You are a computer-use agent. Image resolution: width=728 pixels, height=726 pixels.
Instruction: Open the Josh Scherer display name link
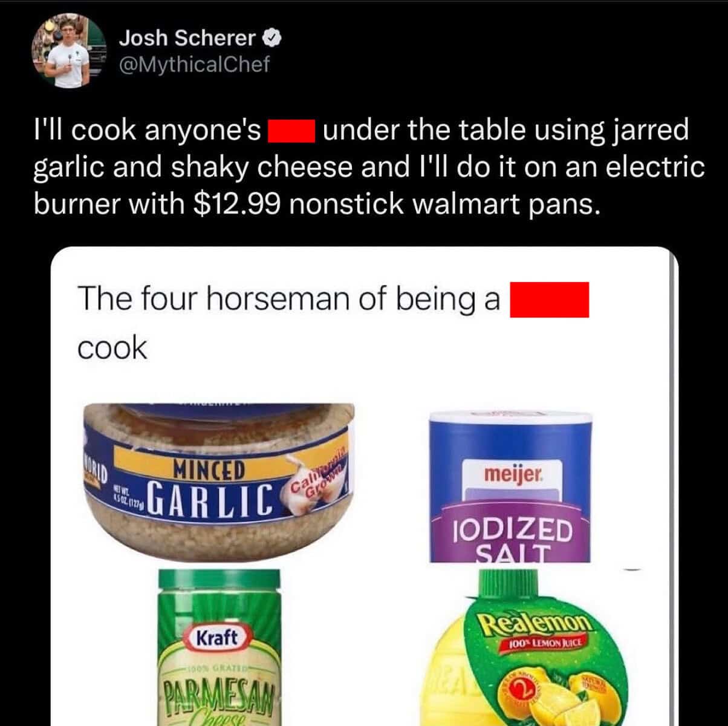pos(187,38)
